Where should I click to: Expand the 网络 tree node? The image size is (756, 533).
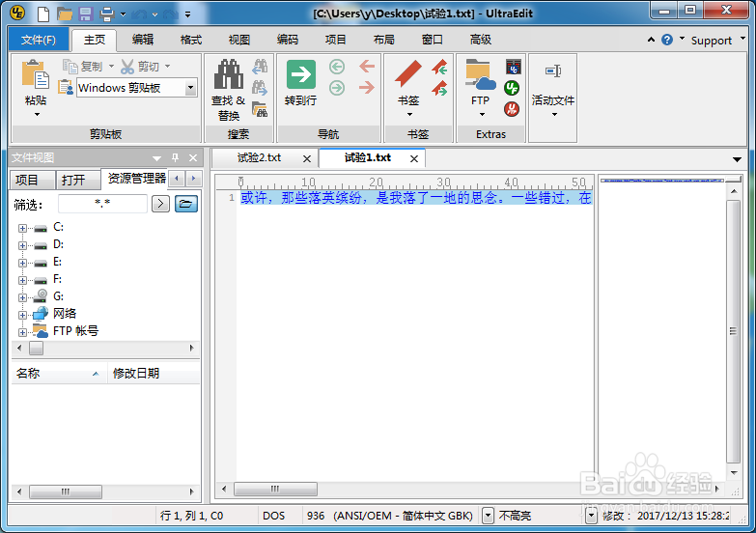click(x=22, y=315)
